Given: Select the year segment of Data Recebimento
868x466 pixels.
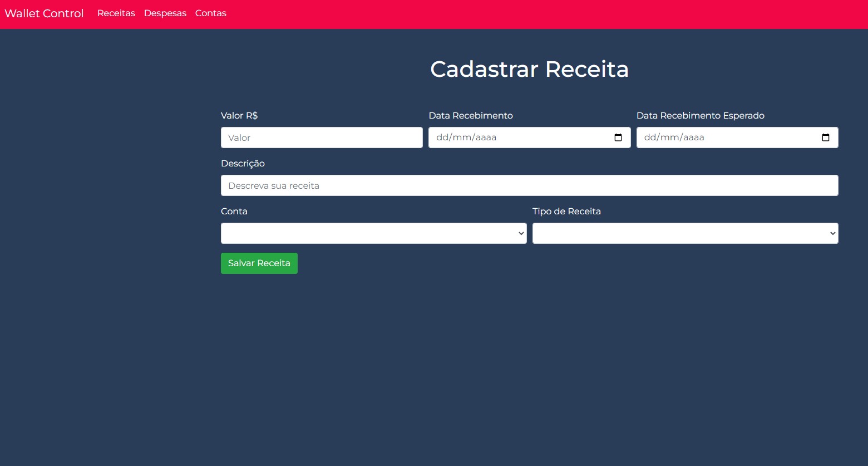Looking at the screenshot, I should (486, 138).
